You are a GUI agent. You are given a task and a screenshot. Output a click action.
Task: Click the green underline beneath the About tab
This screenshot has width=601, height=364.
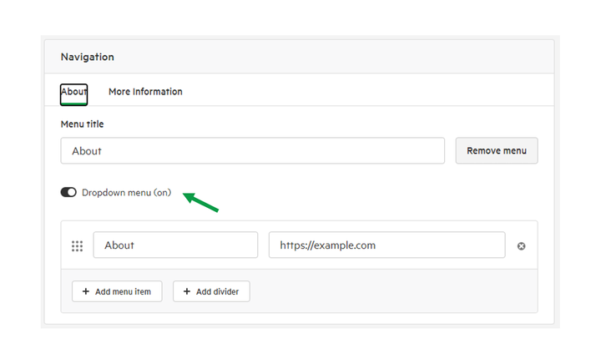(74, 104)
